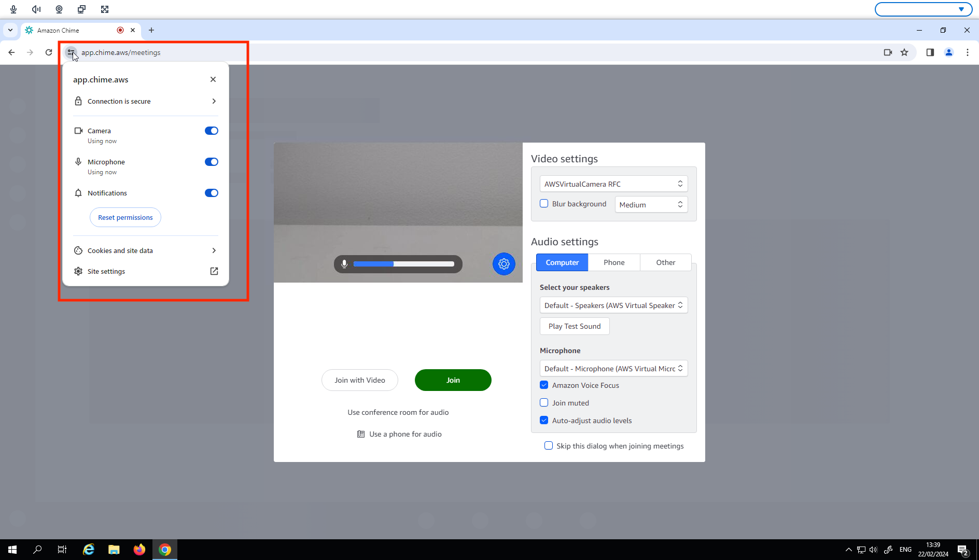Bookmark the page with the star icon
The height and width of the screenshot is (560, 979).
tap(904, 52)
